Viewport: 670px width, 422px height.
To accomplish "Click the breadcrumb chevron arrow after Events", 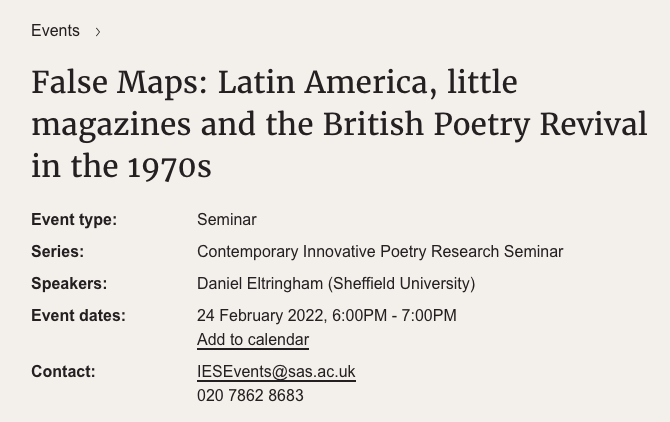I will (x=98, y=32).
